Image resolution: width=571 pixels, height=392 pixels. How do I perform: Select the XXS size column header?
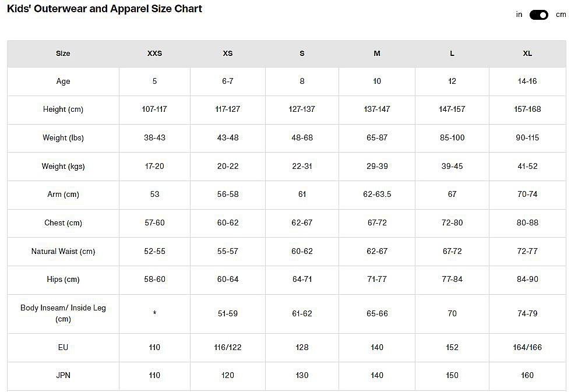(154, 53)
